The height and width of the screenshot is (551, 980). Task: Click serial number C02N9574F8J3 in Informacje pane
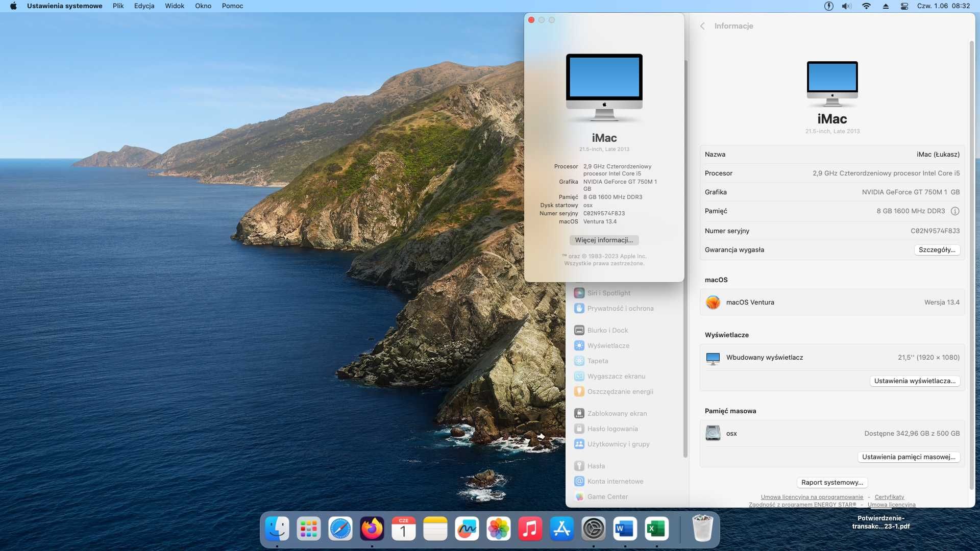(935, 231)
